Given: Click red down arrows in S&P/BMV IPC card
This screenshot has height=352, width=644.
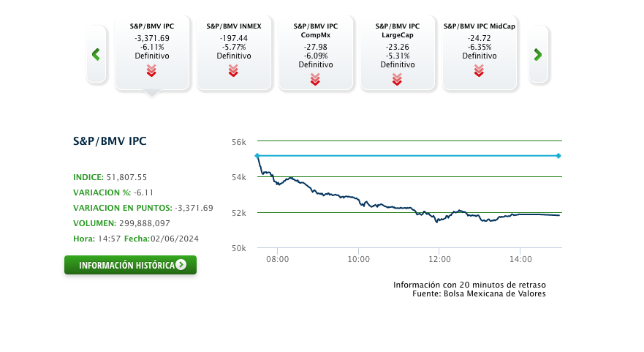Looking at the screenshot, I should click(151, 70).
